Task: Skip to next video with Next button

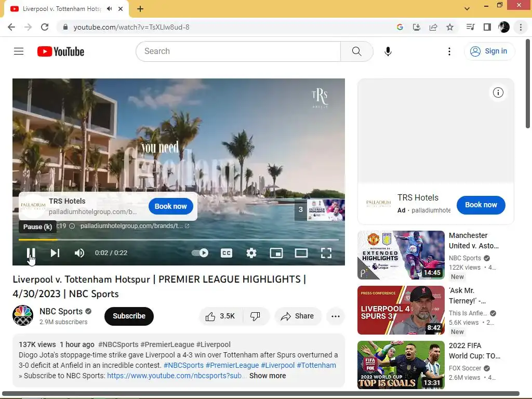Action: click(55, 253)
